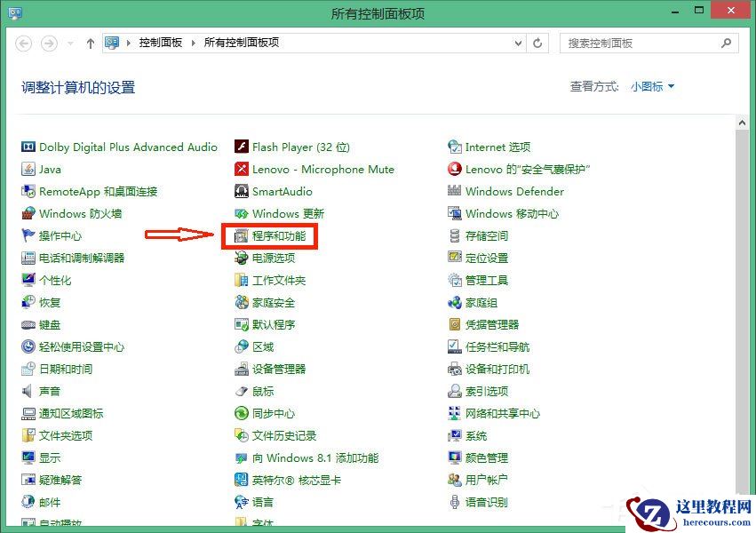Open Lenovo 的"安全气囊保护"
The image size is (756, 533).
click(x=524, y=169)
